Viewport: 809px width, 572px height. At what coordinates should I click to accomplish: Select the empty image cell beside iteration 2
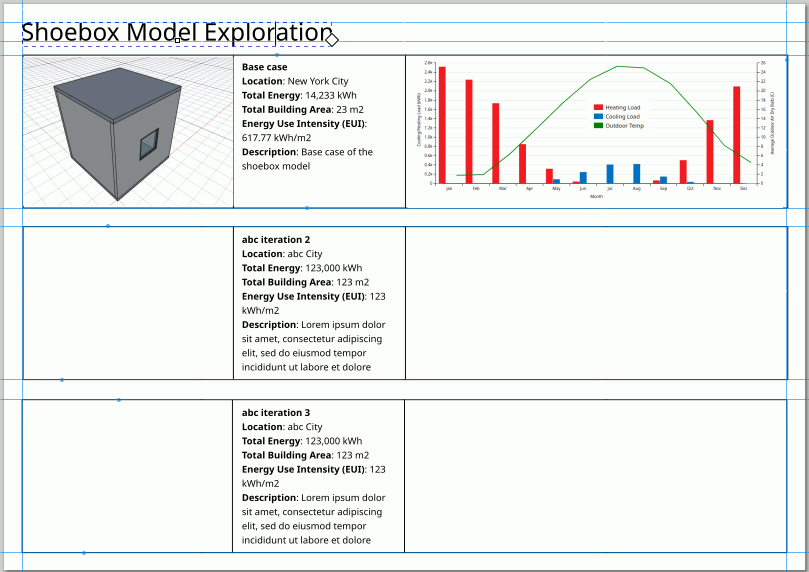[127, 303]
